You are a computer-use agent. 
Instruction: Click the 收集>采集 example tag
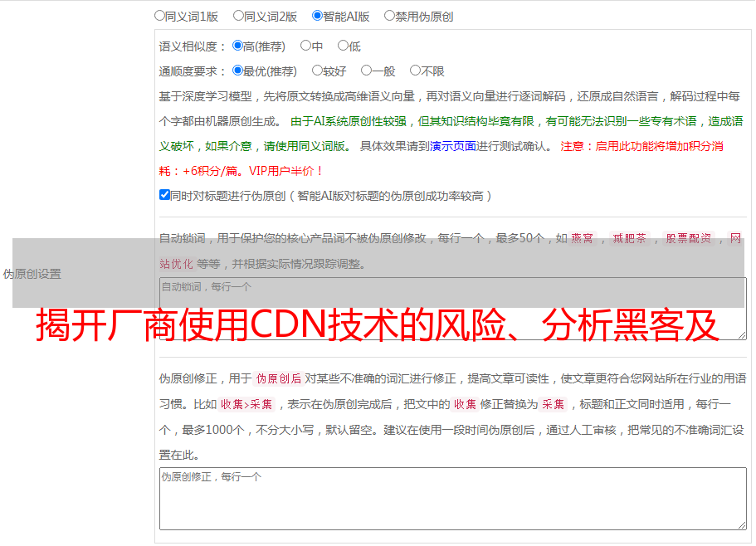pyautogui.click(x=246, y=404)
